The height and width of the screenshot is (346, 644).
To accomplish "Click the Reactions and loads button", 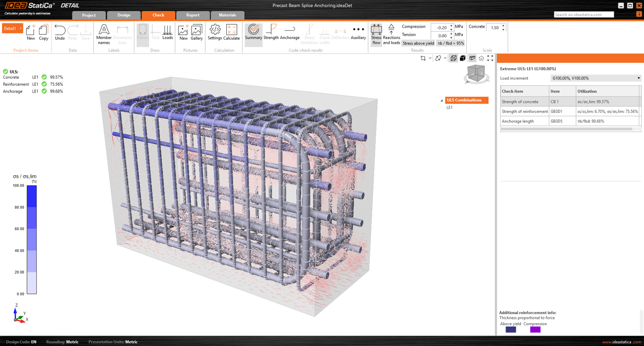I will (x=391, y=34).
